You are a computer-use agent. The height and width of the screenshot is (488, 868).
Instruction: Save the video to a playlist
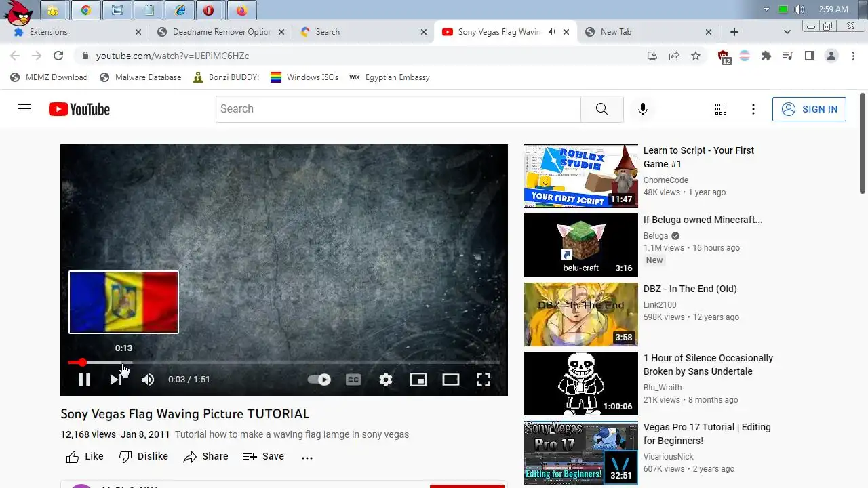264,457
